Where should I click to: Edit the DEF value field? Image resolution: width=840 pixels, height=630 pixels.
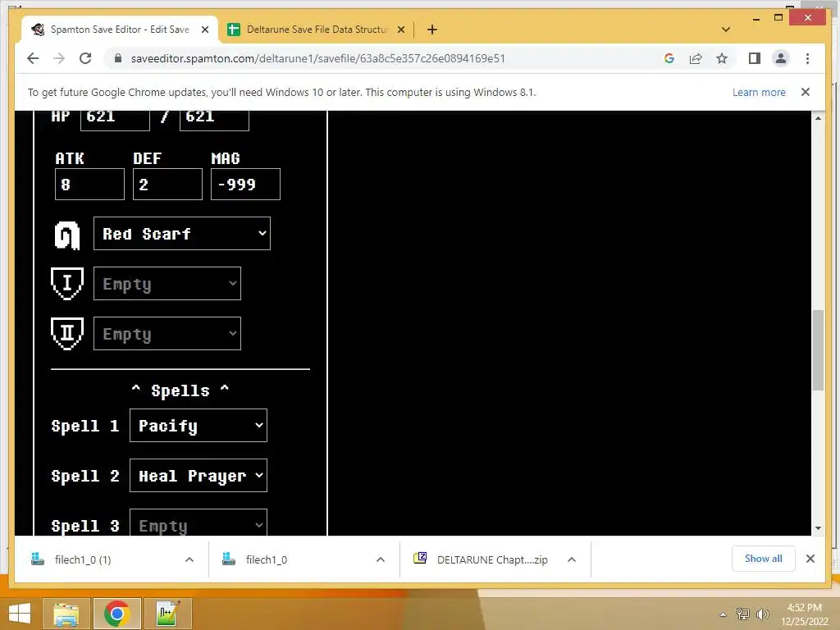coord(167,185)
